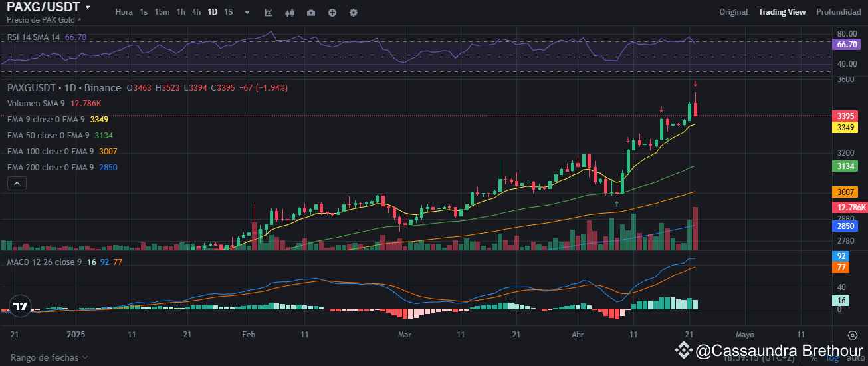Screen dimensions: 868x366
Task: Open the Rango de fechas dropdown
Action: 49,357
